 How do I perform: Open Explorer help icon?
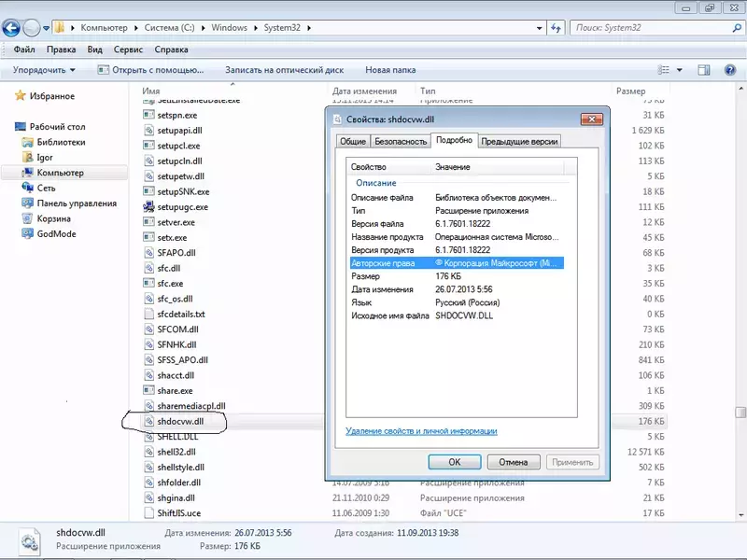[x=730, y=70]
